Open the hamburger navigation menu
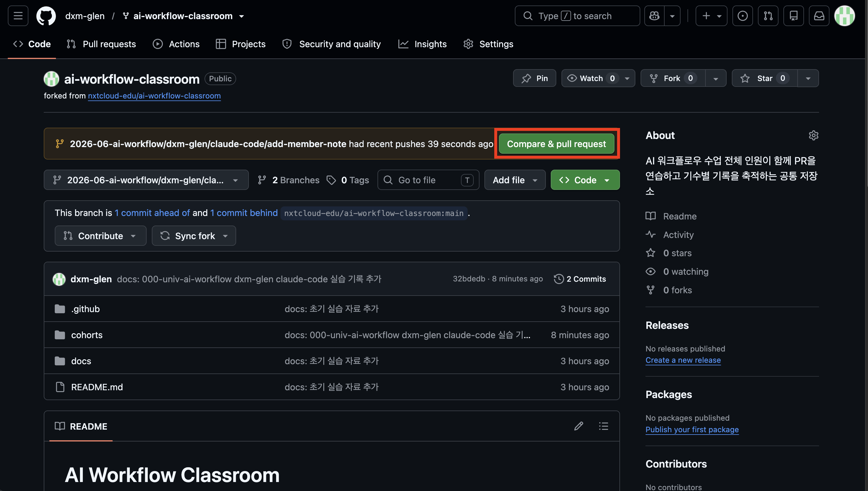The width and height of the screenshot is (868, 491). pyautogui.click(x=18, y=16)
